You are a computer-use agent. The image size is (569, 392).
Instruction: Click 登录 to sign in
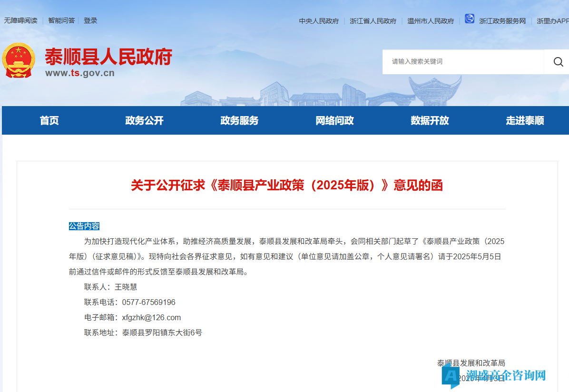click(x=90, y=20)
